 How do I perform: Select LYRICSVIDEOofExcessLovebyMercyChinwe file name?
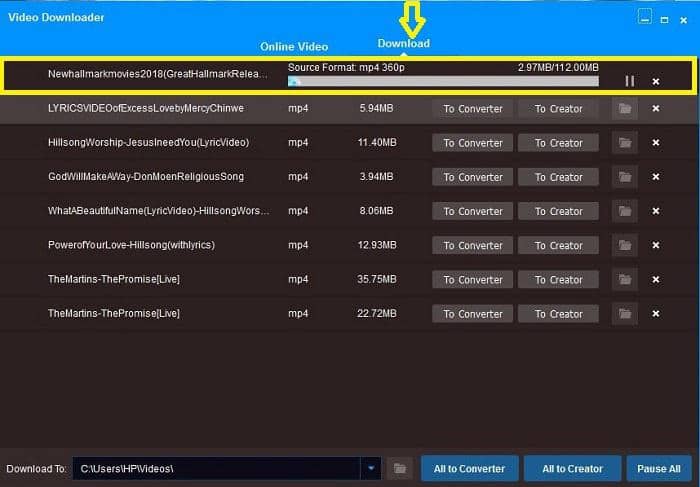[146, 108]
